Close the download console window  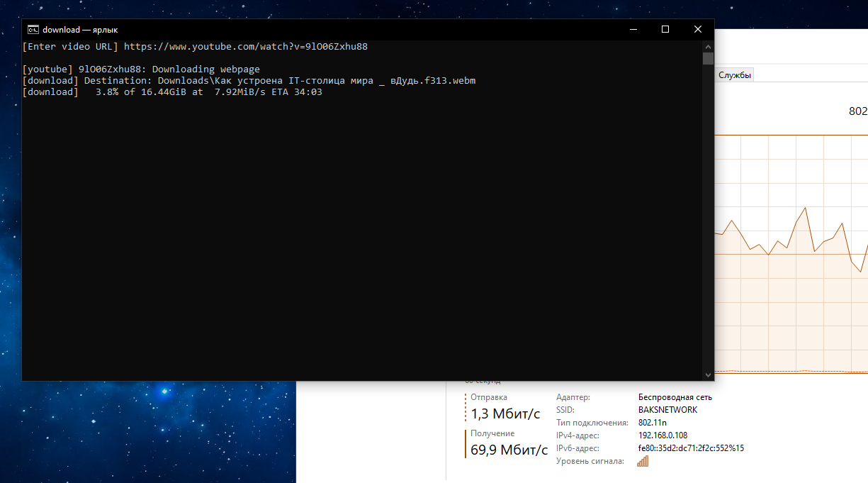tap(698, 30)
